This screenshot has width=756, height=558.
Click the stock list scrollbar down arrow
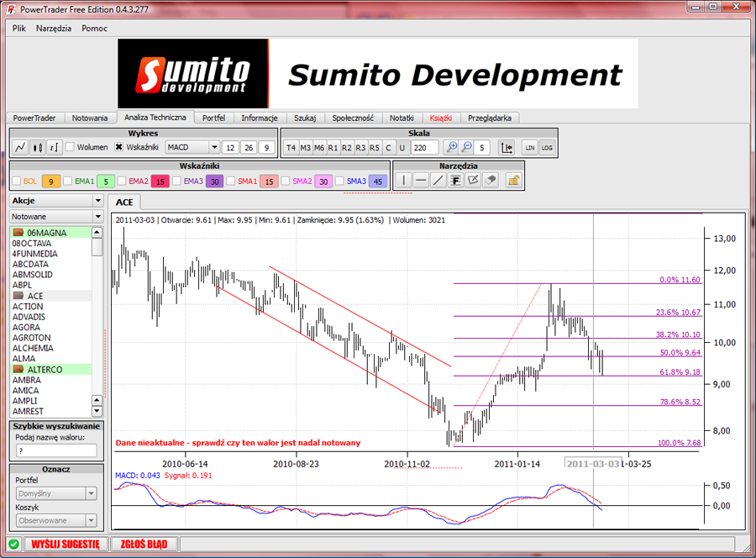click(97, 411)
